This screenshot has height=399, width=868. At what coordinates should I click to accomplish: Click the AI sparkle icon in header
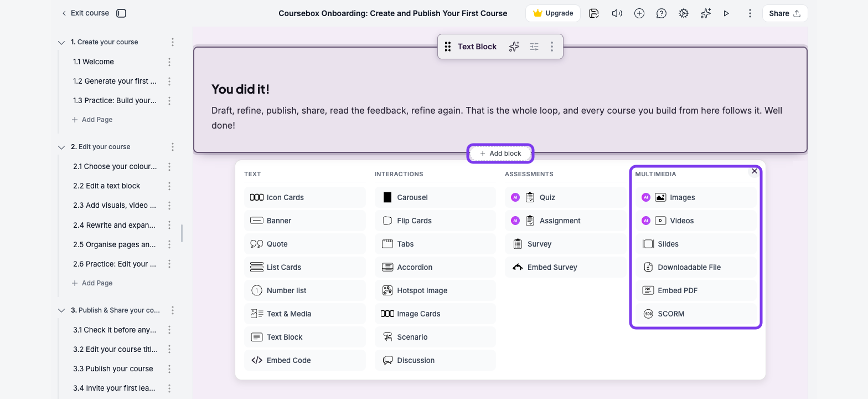(x=705, y=13)
